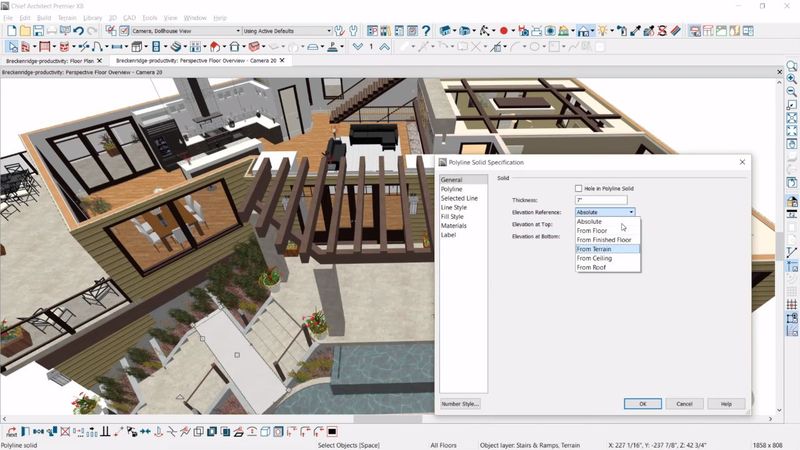This screenshot has width=800, height=450.
Task: Click the Help question mark icon
Action: (x=428, y=31)
